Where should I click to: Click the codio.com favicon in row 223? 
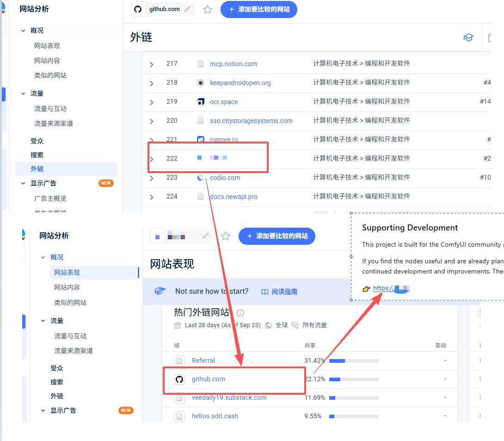[x=201, y=178]
